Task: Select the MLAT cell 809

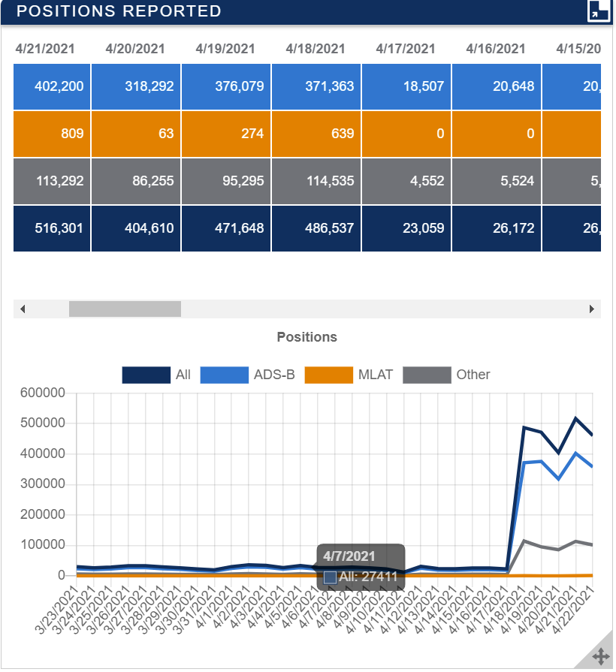Action: [52, 134]
